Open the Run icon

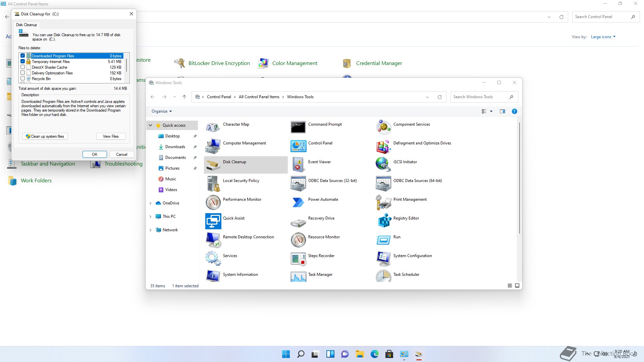pos(383,240)
